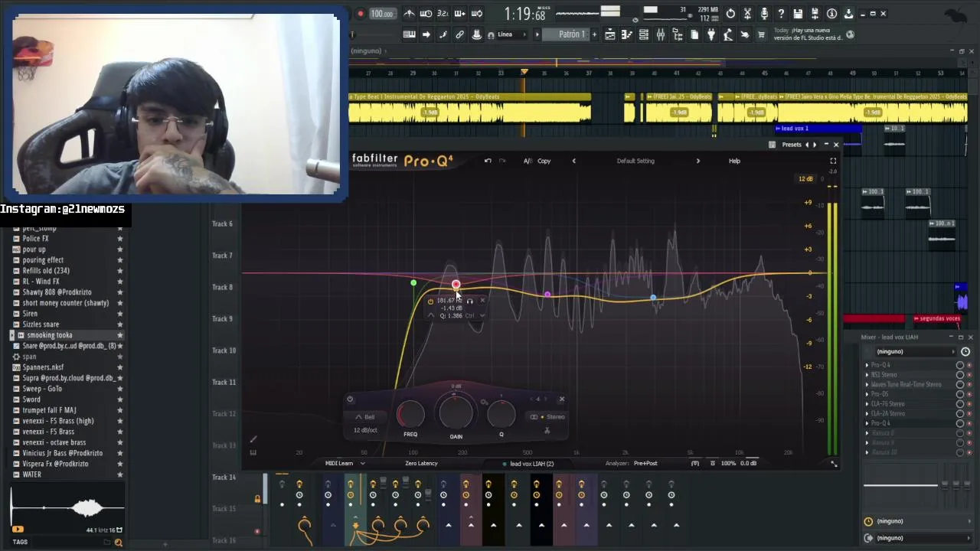Open the Pro-Q 4 Help menu

tap(734, 161)
